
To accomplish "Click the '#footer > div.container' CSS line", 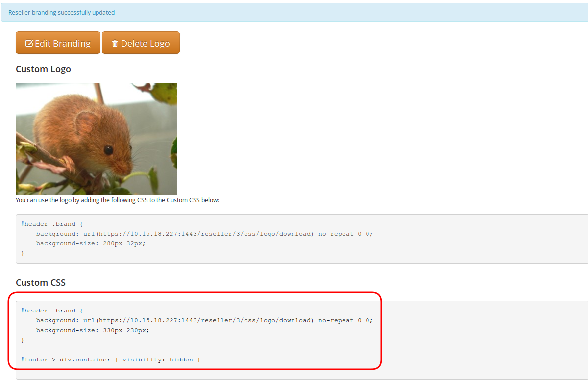I will (x=111, y=360).
